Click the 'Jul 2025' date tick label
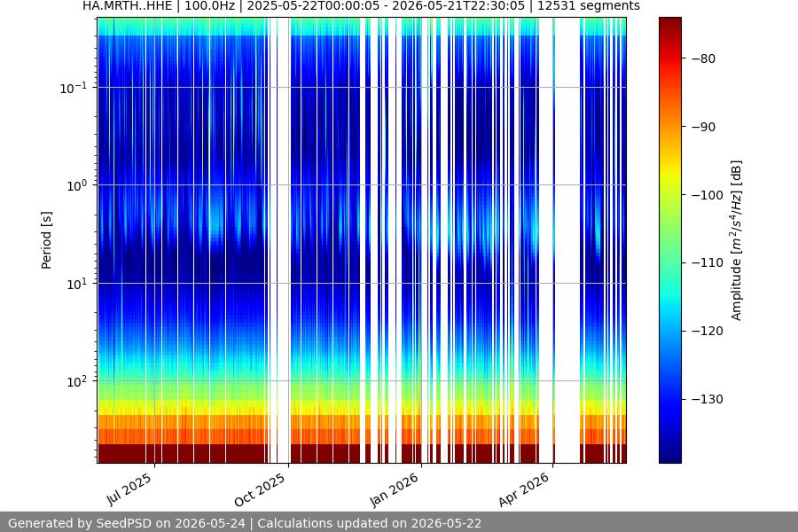The height and width of the screenshot is (532, 798). tap(129, 489)
